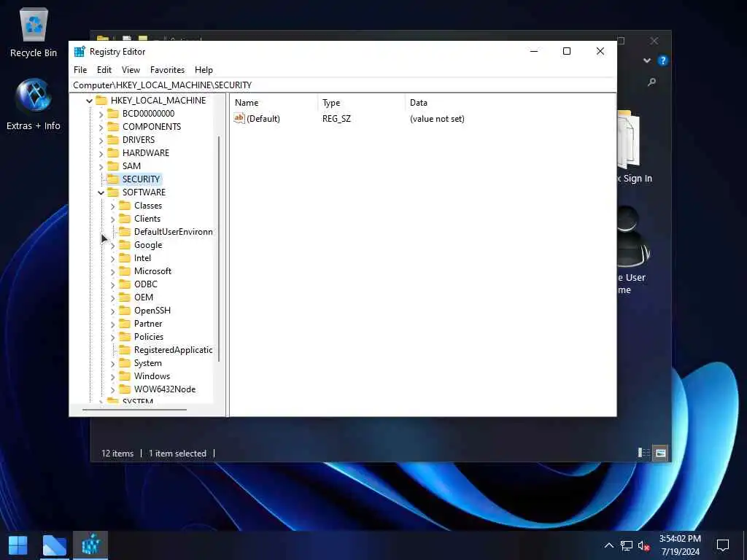Click the ODBC key folder icon
The height and width of the screenshot is (560, 747).
tap(125, 284)
